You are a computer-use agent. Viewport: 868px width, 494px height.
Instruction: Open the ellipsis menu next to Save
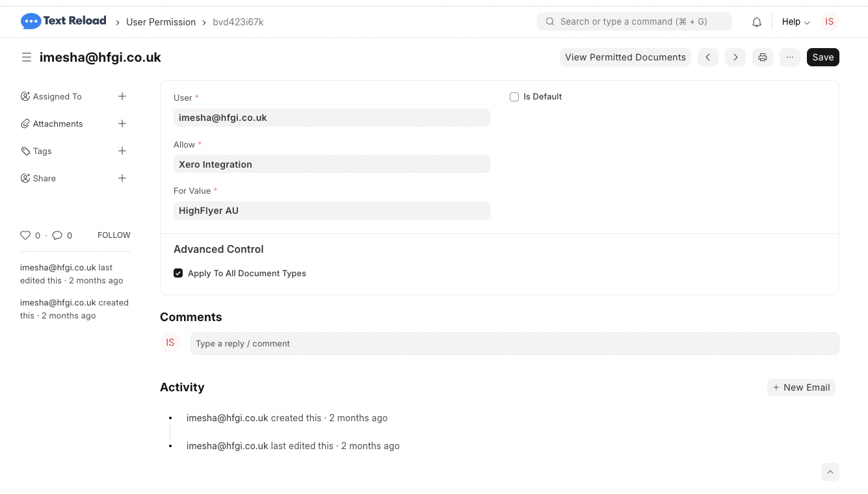click(x=789, y=57)
